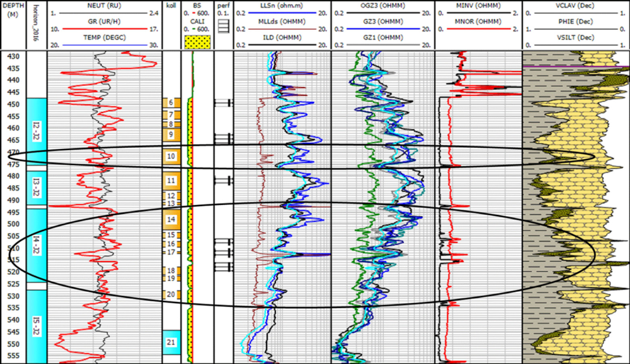Screen dimensions: 630x364
Task: Click the I5-J2 horizon zone block
Action: [x=37, y=326]
